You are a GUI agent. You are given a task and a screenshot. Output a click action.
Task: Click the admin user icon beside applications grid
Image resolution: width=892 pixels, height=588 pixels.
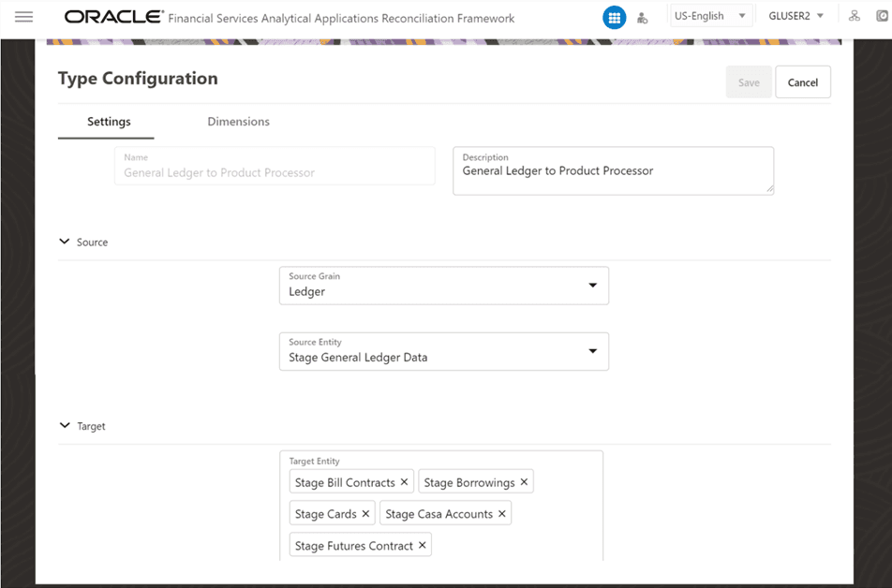(x=642, y=17)
